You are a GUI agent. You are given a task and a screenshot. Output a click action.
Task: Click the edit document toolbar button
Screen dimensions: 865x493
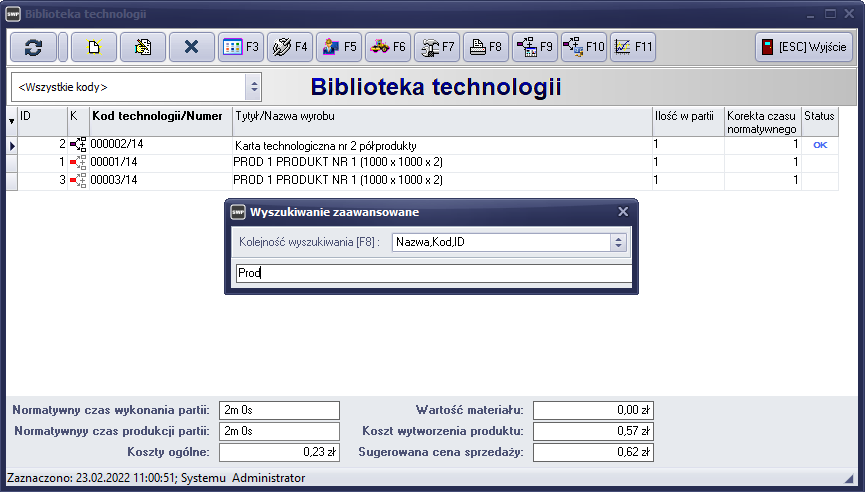tap(142, 47)
